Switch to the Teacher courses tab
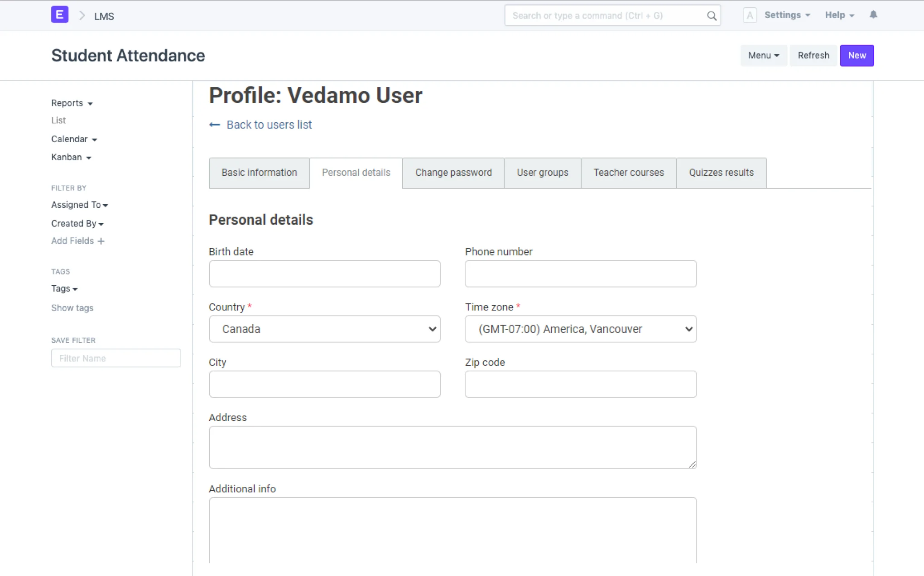This screenshot has height=576, width=924. coord(628,173)
